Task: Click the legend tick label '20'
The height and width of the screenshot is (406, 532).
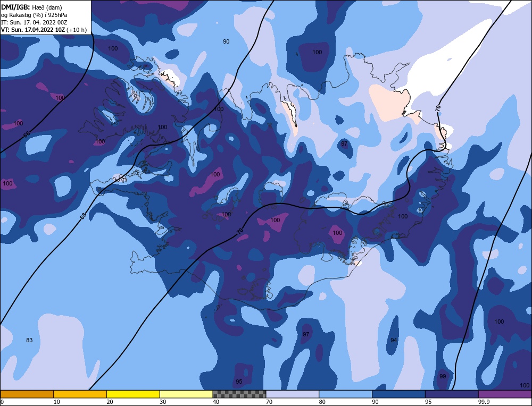Action: point(110,402)
